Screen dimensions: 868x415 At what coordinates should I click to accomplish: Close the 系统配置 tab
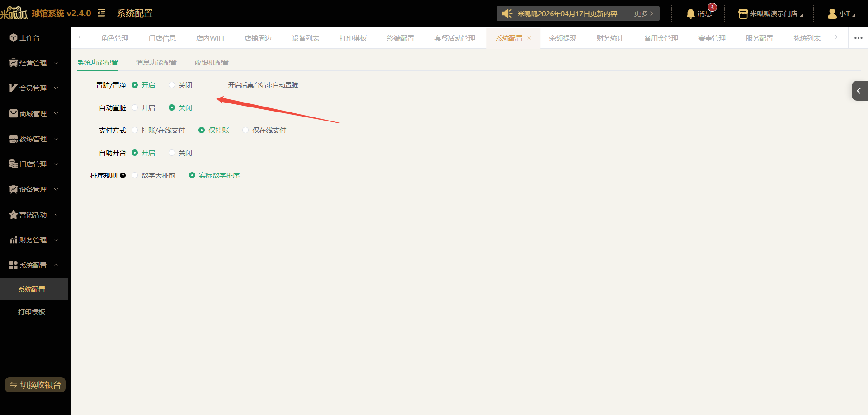click(x=529, y=38)
